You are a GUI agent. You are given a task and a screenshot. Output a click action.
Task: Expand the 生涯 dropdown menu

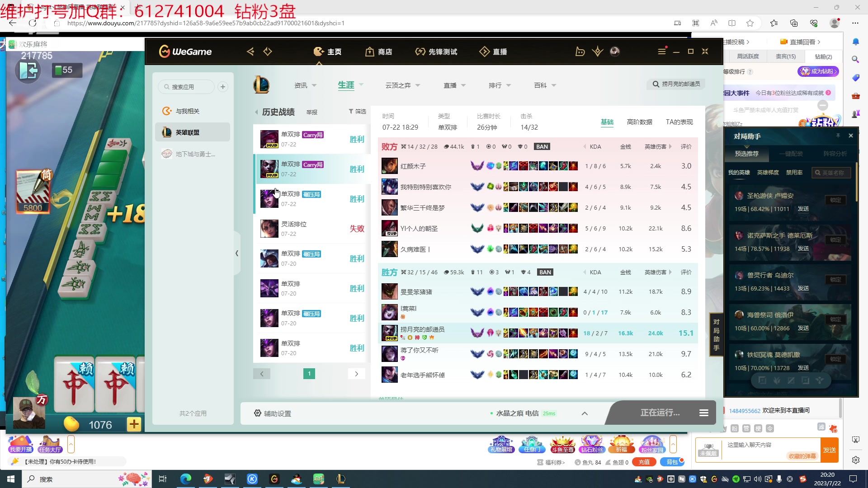coord(361,84)
